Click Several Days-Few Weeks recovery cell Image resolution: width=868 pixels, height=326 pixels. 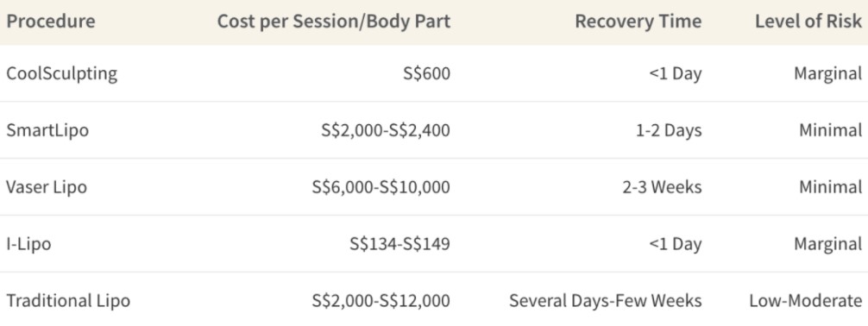pyautogui.click(x=606, y=300)
